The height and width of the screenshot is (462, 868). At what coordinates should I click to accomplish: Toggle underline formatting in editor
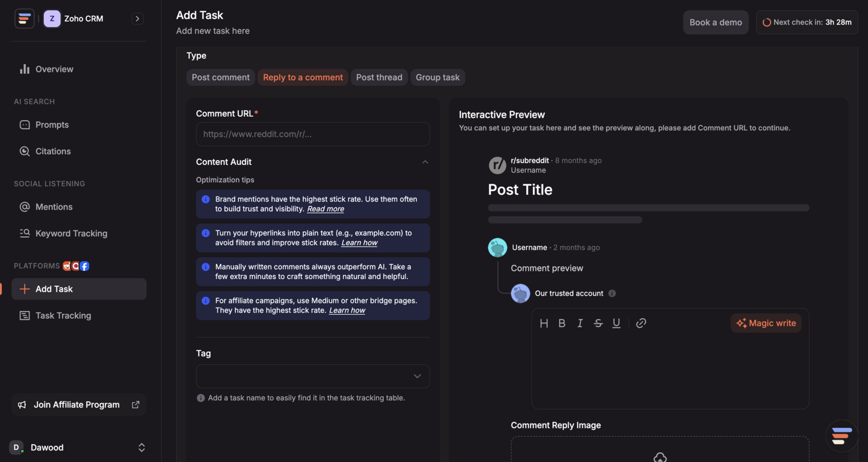point(616,323)
